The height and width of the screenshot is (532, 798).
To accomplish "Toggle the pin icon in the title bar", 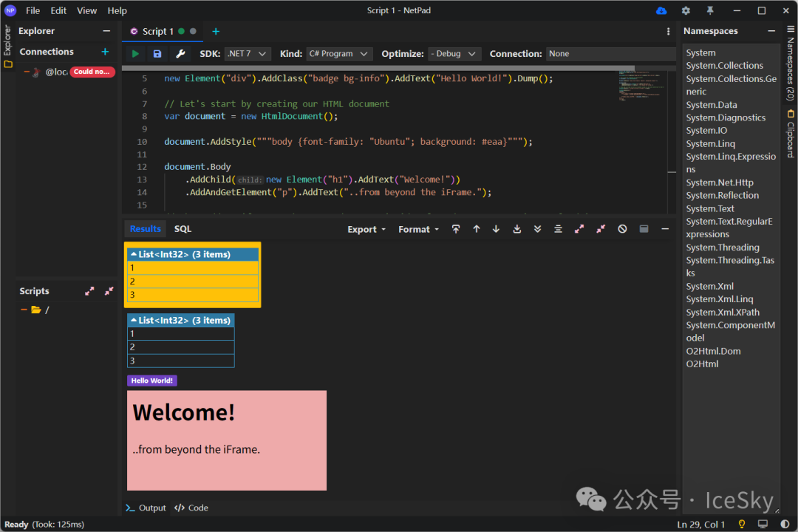I will [x=710, y=10].
